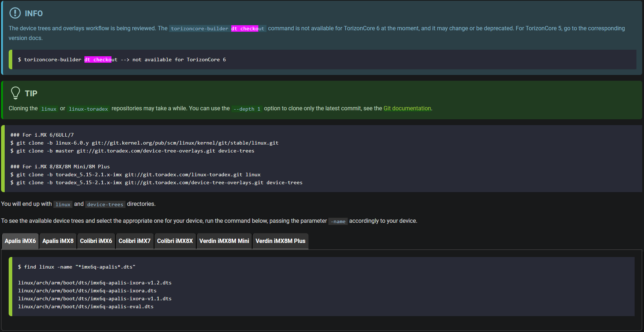Screen dimensions: 644x332
Task: Click the imx6q-apalis-ixora-v1.2.dts path
Action: point(95,283)
